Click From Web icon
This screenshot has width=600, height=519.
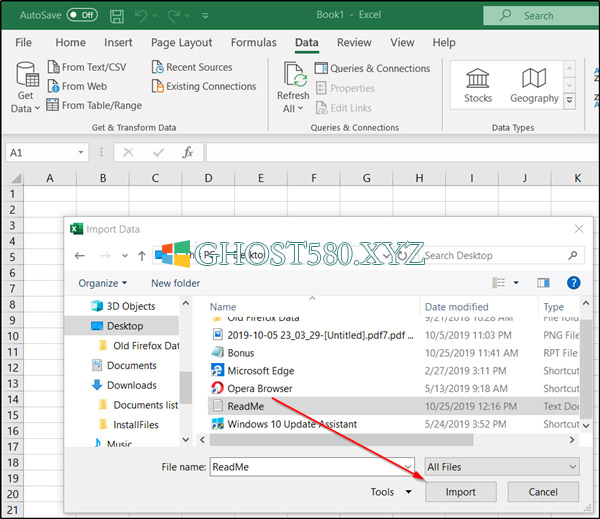click(53, 86)
